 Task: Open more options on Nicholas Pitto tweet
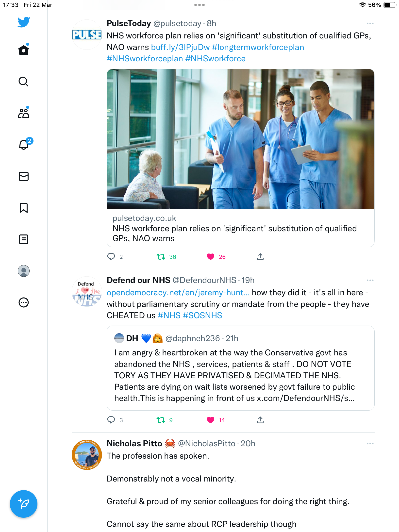pos(370,444)
